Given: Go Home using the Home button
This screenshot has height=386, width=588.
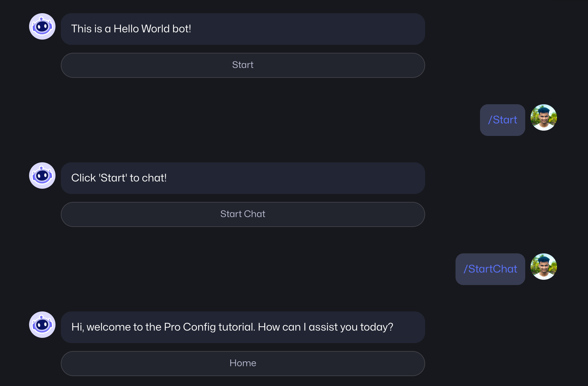Looking at the screenshot, I should 243,363.
